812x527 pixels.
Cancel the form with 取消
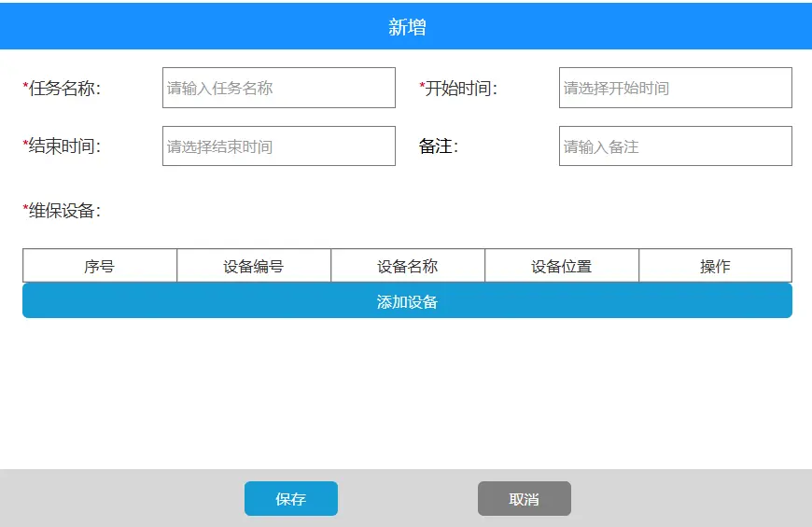[524, 499]
